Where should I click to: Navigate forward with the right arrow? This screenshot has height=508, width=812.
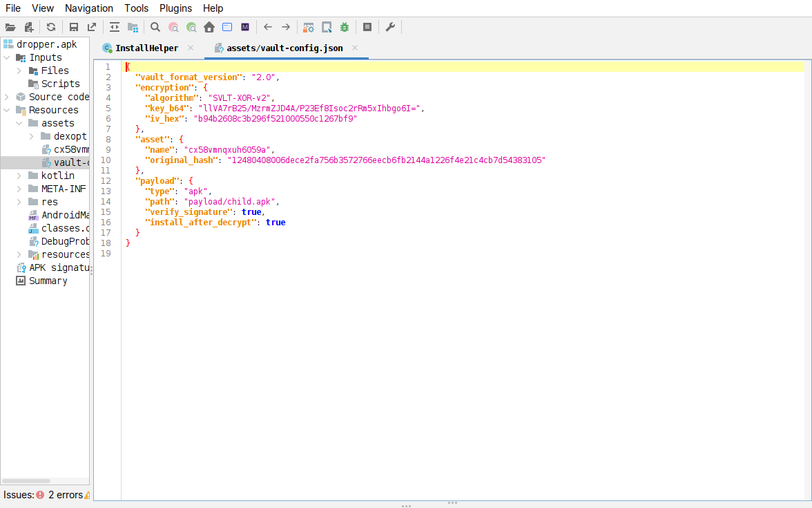286,27
